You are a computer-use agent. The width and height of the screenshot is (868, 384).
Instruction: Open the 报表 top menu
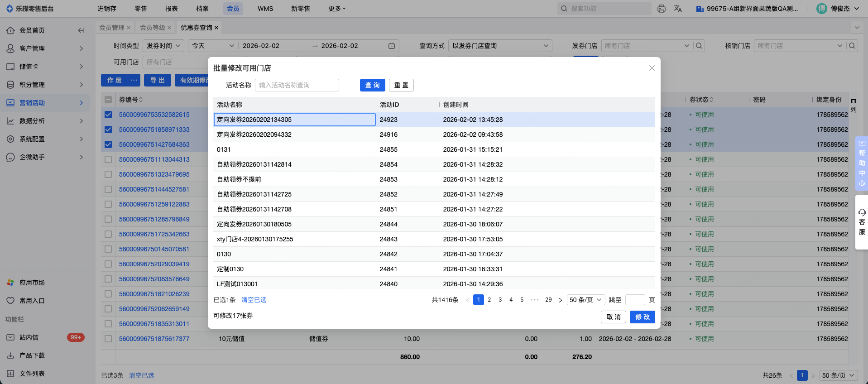coord(172,9)
